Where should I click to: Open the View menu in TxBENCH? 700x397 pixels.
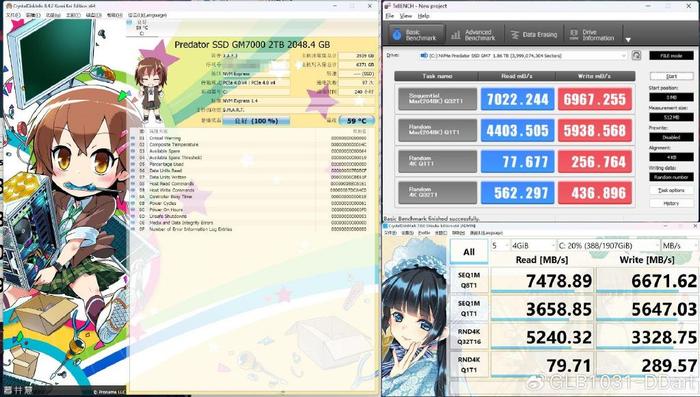(405, 16)
